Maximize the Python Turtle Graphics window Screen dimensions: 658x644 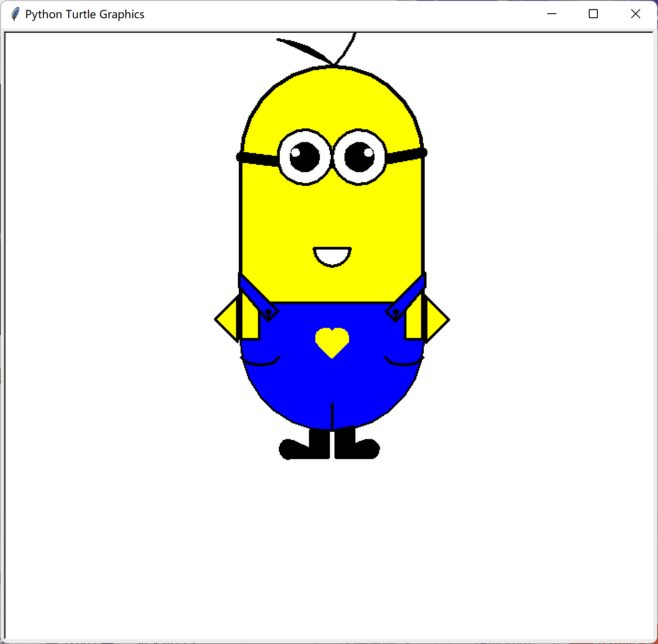[x=593, y=14]
